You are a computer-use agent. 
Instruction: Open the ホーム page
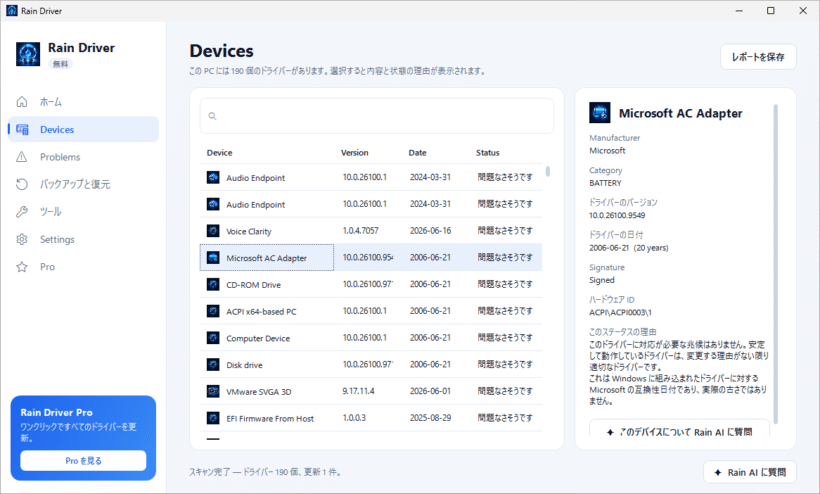pyautogui.click(x=84, y=102)
